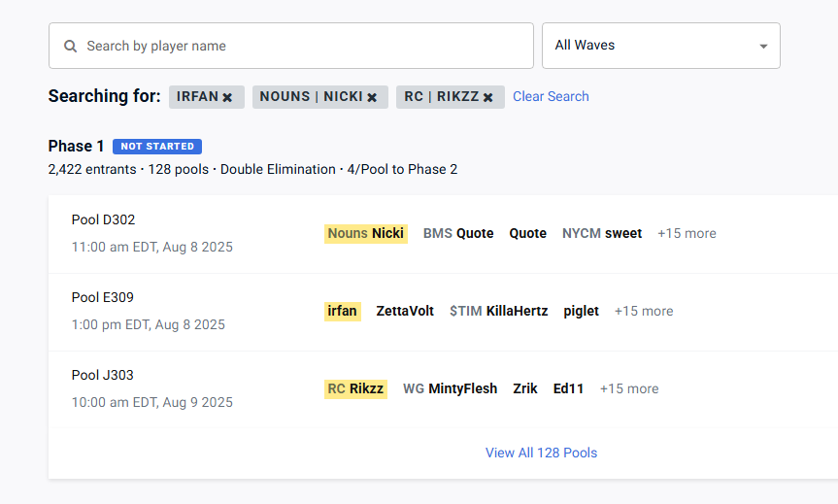The height and width of the screenshot is (504, 838).
Task: Select highlighted player Nouns Nicki
Action: pyautogui.click(x=366, y=234)
